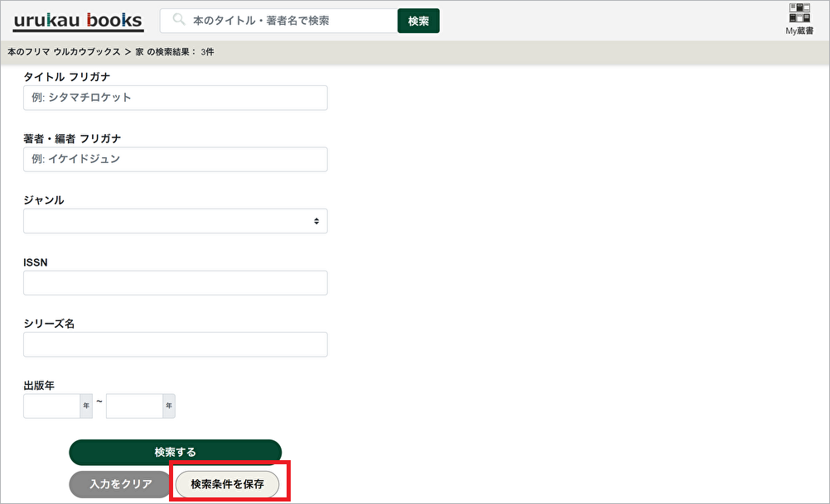Viewport: 830px width, 504px height.
Task: Click the urukau books logo
Action: click(x=78, y=21)
